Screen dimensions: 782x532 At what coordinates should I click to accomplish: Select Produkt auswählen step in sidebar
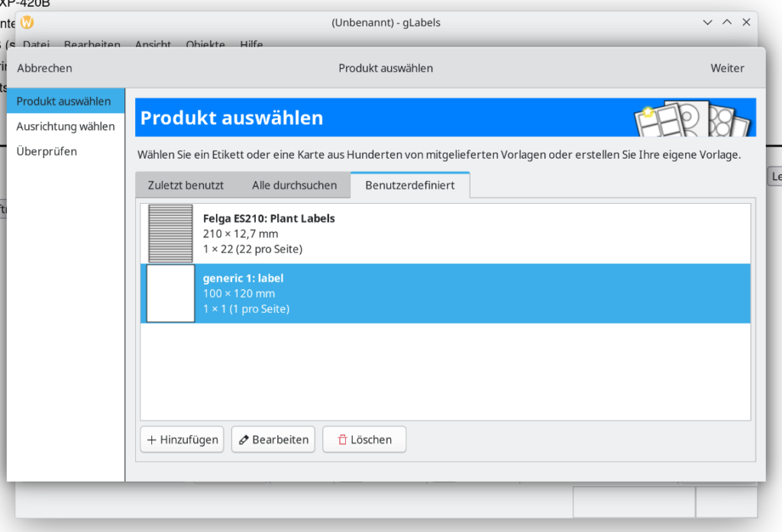64,101
